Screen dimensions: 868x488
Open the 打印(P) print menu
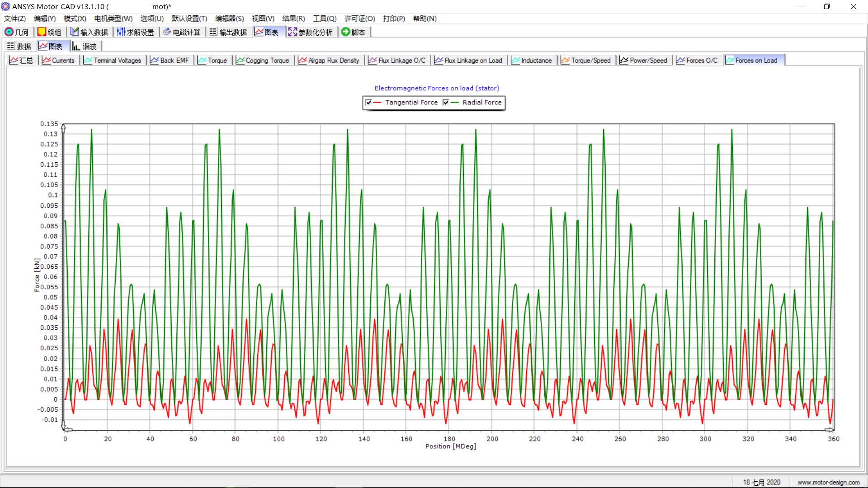point(394,19)
